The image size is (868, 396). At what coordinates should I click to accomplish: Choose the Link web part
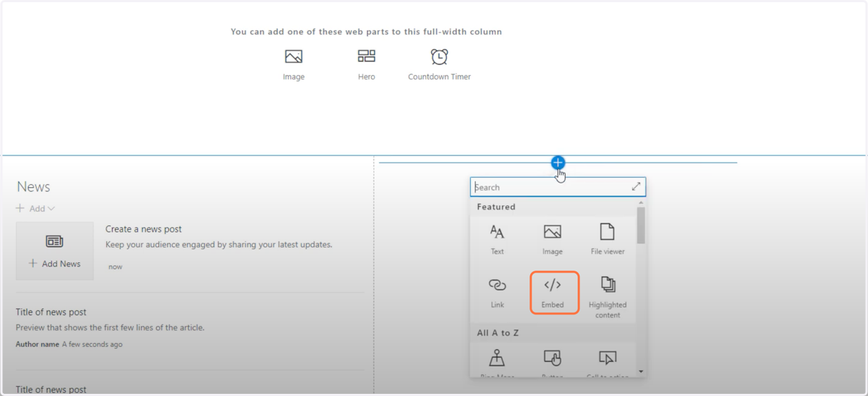point(497,292)
